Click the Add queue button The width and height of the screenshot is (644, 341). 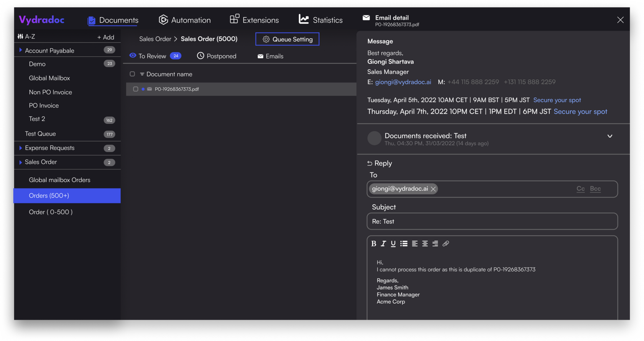tap(106, 37)
